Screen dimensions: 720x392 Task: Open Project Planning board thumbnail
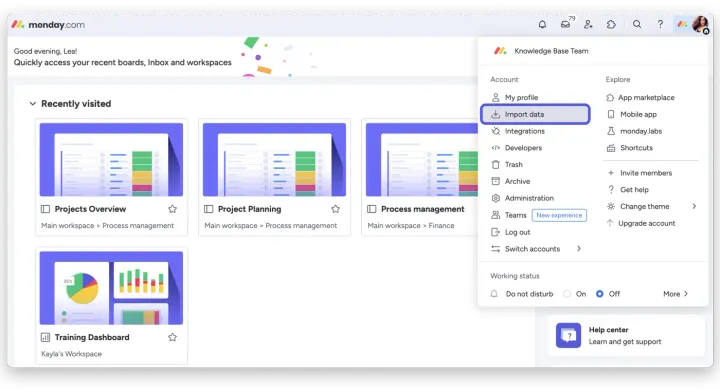275,160
